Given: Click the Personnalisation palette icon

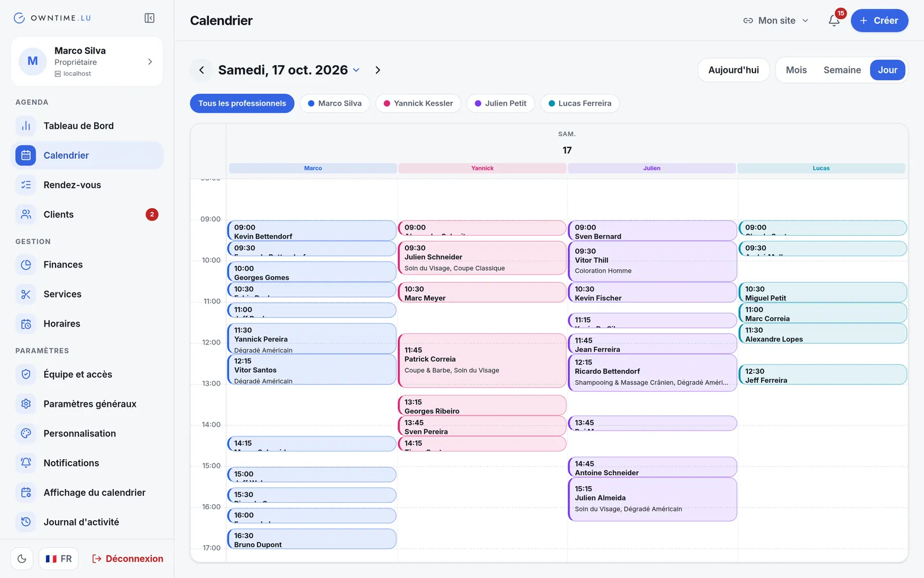Looking at the screenshot, I should click(x=26, y=433).
